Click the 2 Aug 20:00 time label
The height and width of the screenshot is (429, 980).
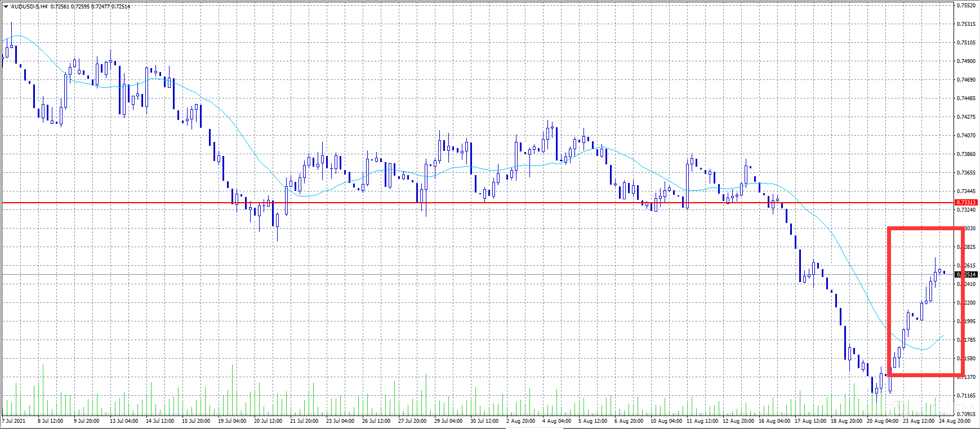pyautogui.click(x=520, y=421)
